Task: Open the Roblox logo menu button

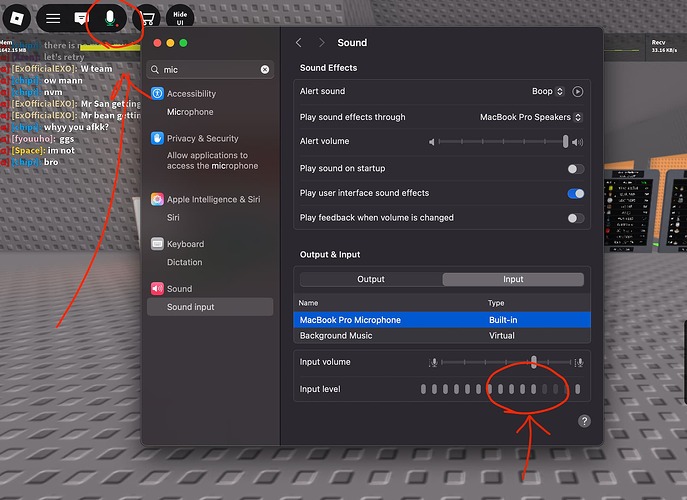Action: pos(17,18)
